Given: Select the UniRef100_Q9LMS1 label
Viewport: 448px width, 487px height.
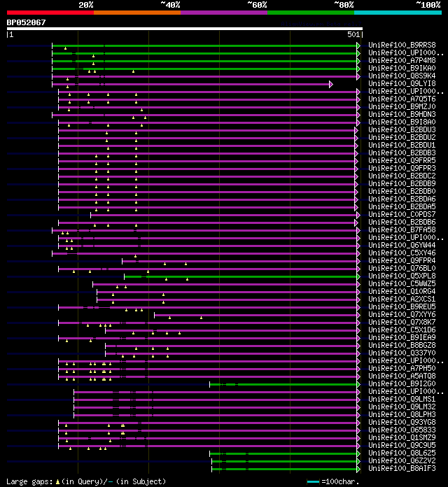Looking at the screenshot, I should point(402,399).
